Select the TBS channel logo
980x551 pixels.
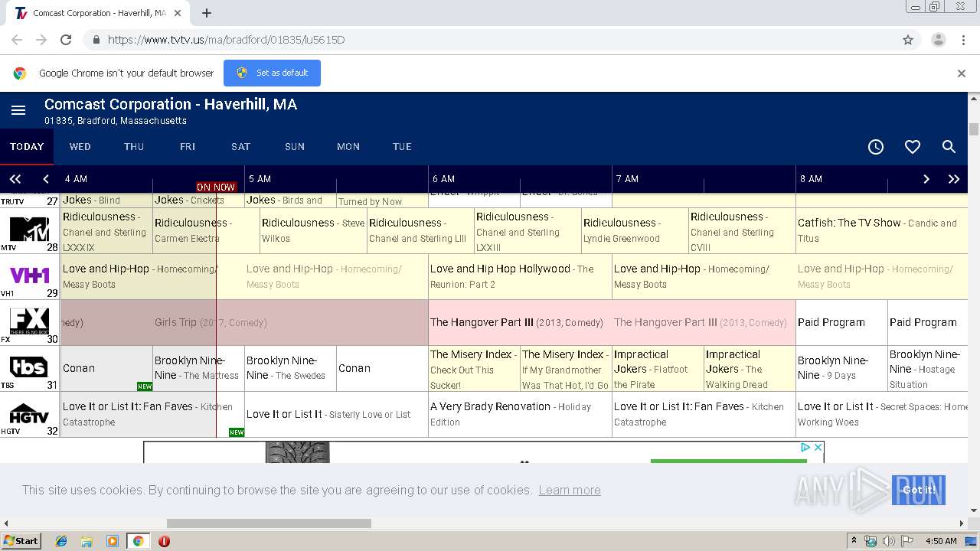click(x=29, y=367)
